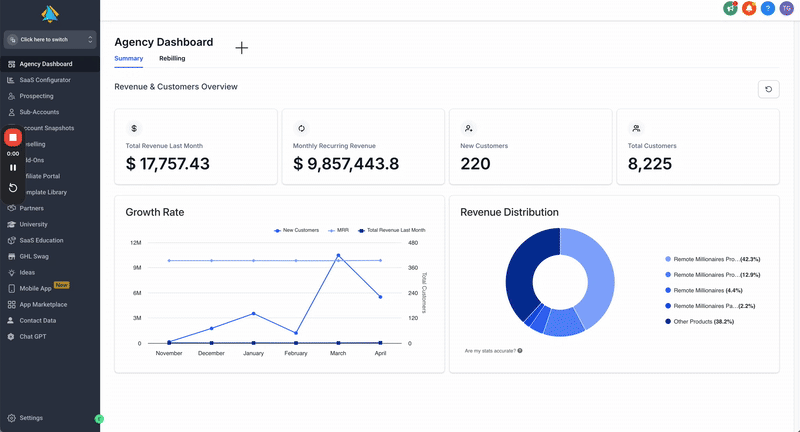The height and width of the screenshot is (432, 800).
Task: Stop the recording with the red button
Action: 13,138
